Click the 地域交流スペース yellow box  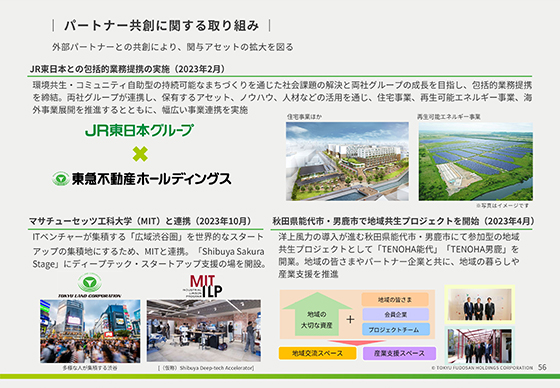(317, 353)
